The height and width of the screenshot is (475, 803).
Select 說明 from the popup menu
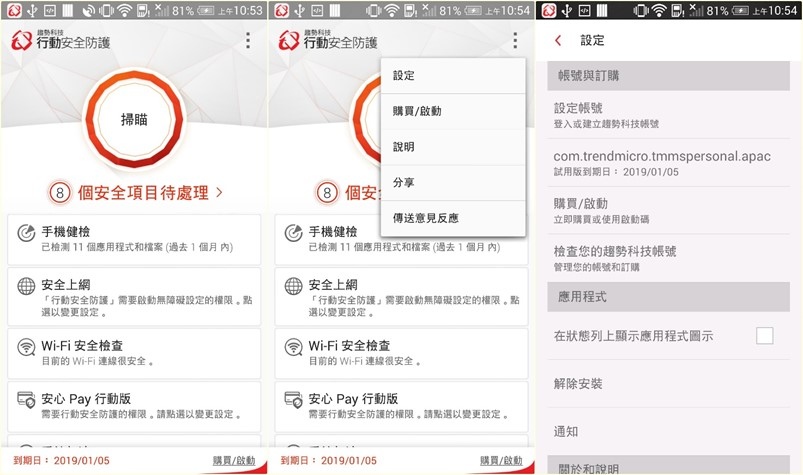[453, 147]
